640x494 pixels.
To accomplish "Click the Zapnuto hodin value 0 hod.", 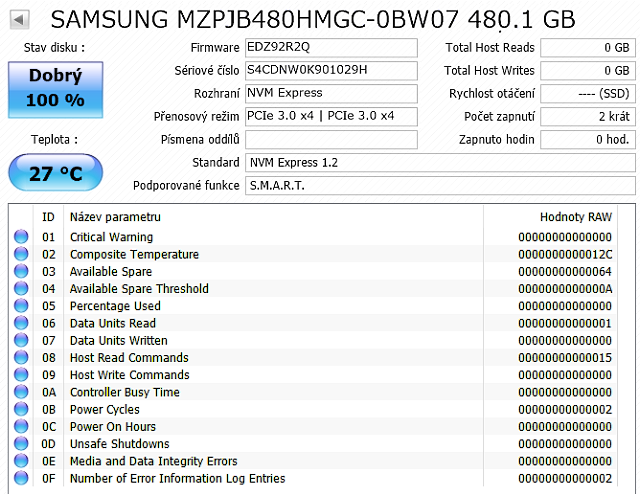I will (588, 140).
